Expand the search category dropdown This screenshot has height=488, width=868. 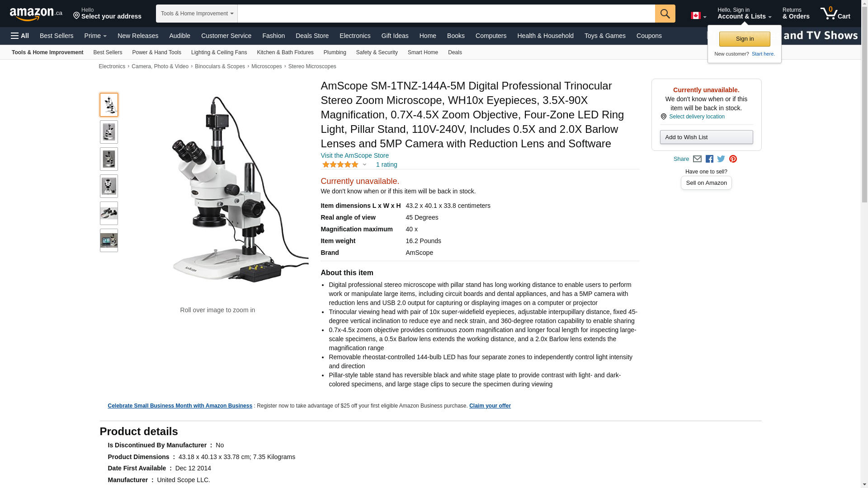(x=197, y=14)
